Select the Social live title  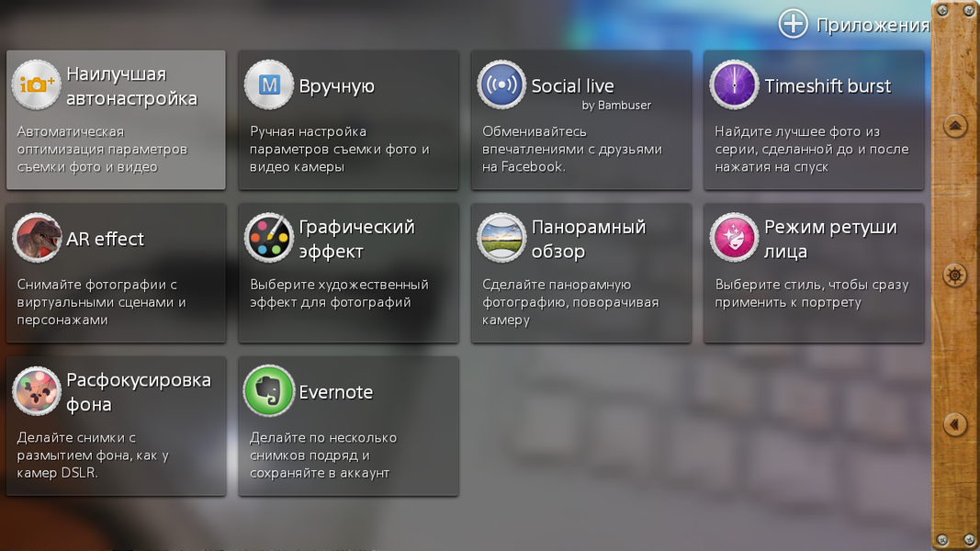coord(572,86)
